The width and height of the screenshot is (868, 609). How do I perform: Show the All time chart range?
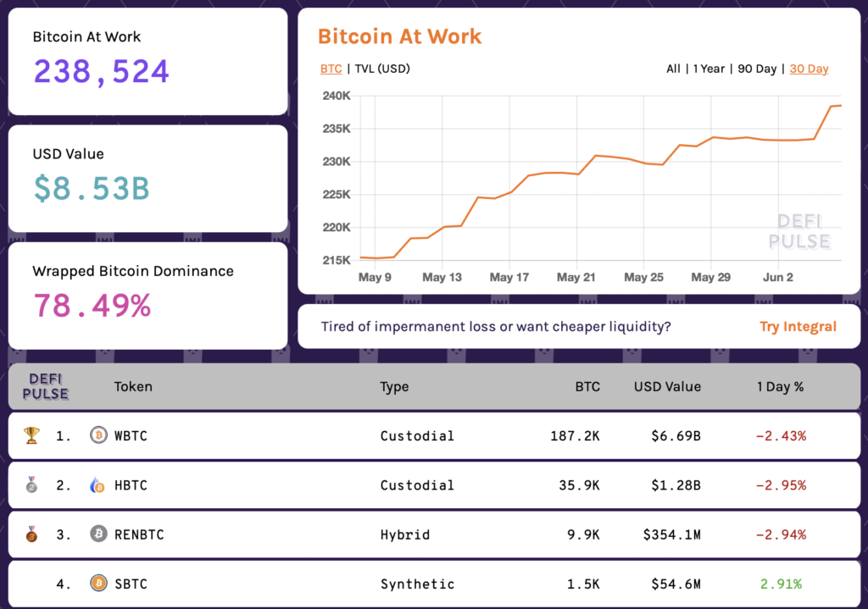tap(673, 69)
